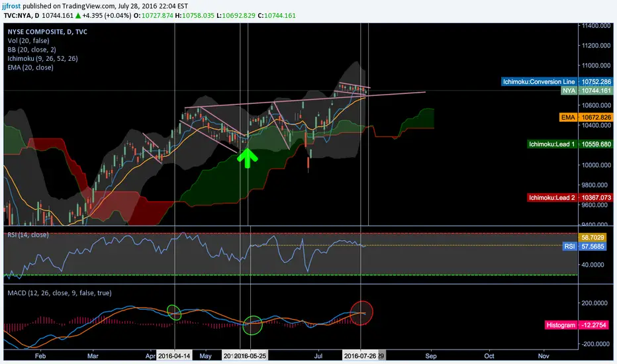The image size is (617, 364).
Task: Click the 40.0000 RSI axis label
Action: [593, 265]
